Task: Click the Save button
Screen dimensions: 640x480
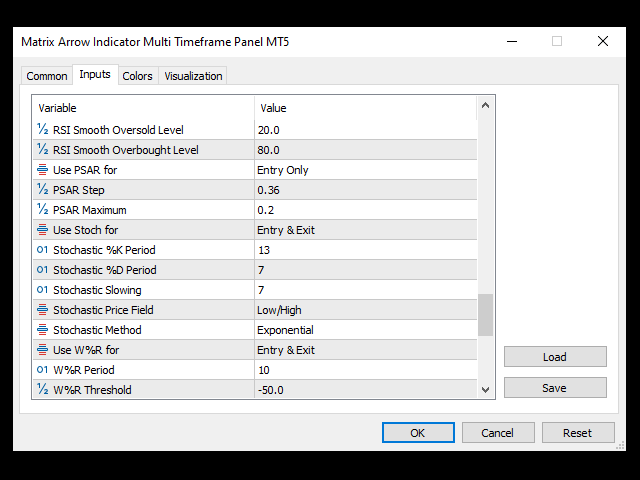Action: point(555,388)
